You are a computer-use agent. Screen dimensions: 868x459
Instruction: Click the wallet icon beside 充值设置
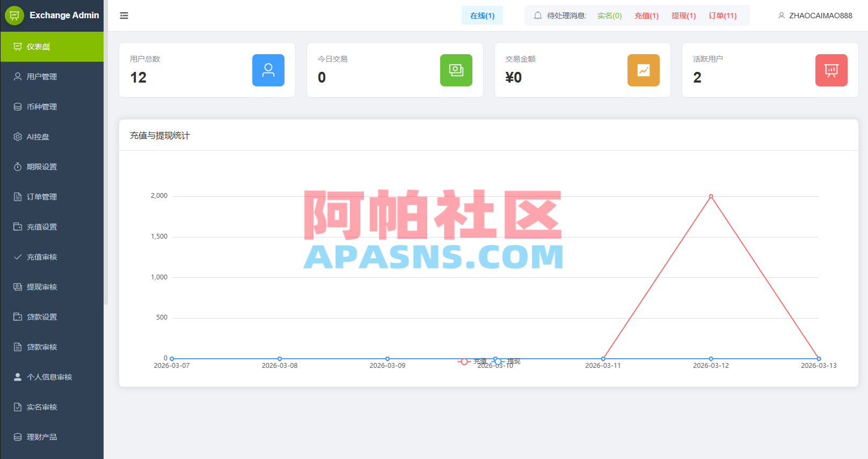click(x=18, y=227)
